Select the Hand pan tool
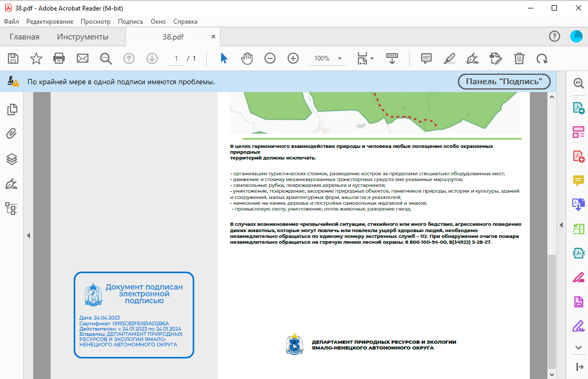This screenshot has width=588, height=379. click(246, 58)
